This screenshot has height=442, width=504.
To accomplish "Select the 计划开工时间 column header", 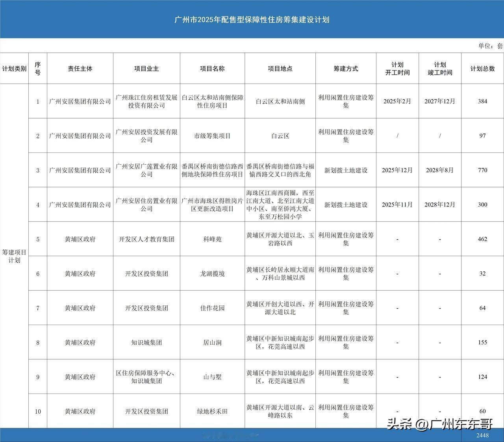I will [x=397, y=69].
